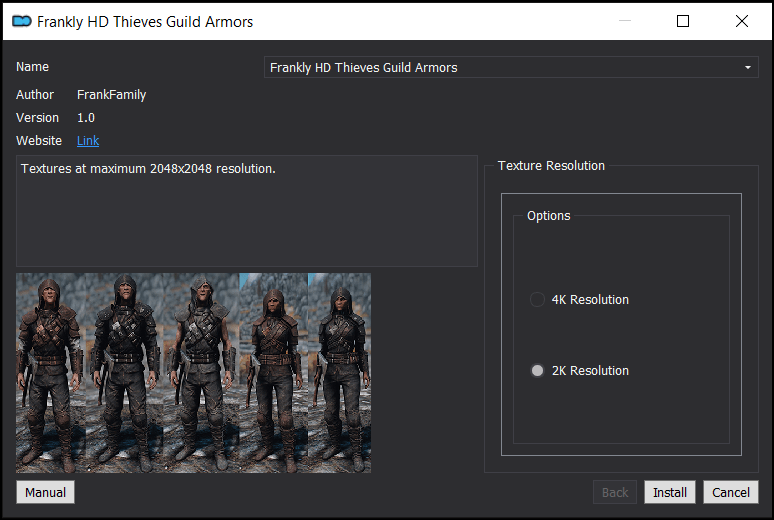Click the Author field label
The width and height of the screenshot is (774, 520).
[35, 95]
